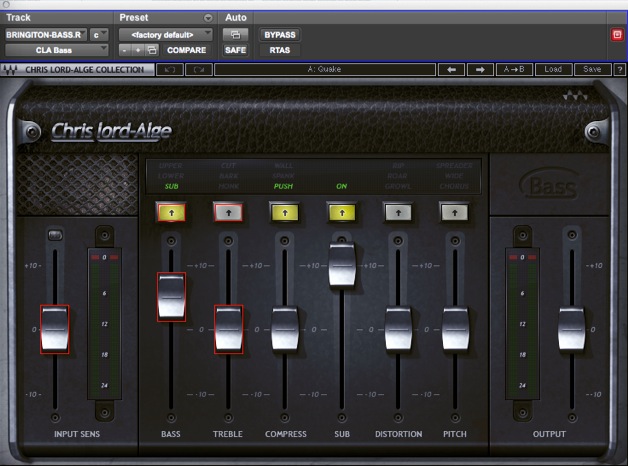
Task: Click the Bass logo badge
Action: [x=550, y=185]
